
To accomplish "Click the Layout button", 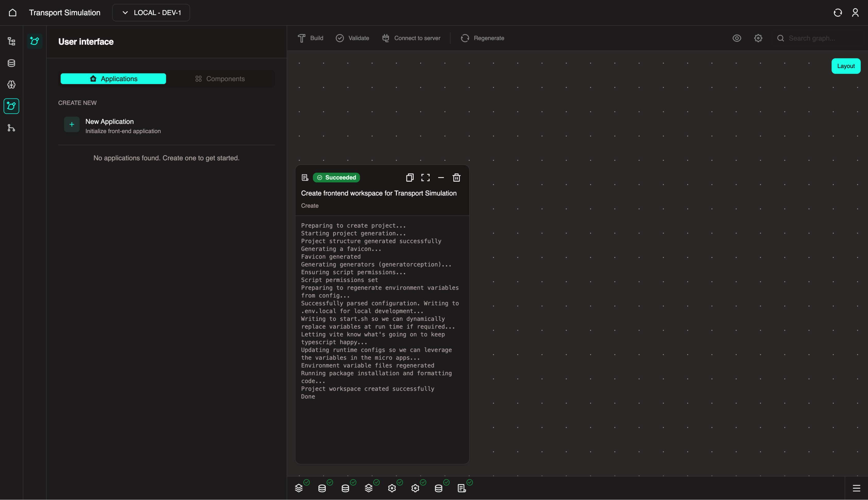I will point(846,66).
